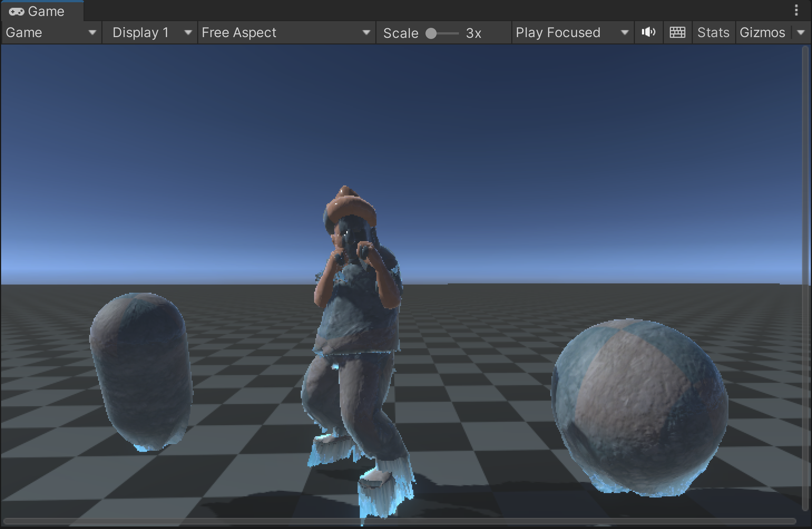Image resolution: width=812 pixels, height=529 pixels.
Task: Open the Display 1 dropdown
Action: pos(150,33)
